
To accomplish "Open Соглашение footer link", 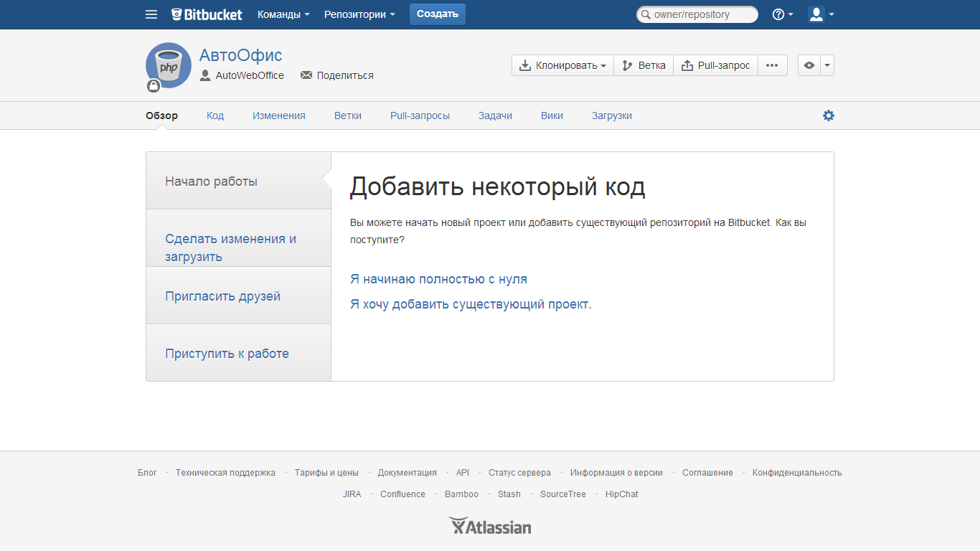I will tap(707, 473).
